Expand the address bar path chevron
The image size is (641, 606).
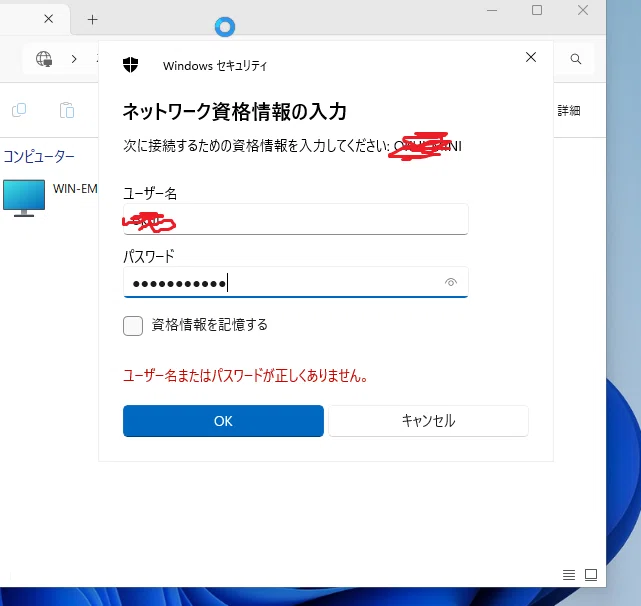(74, 59)
